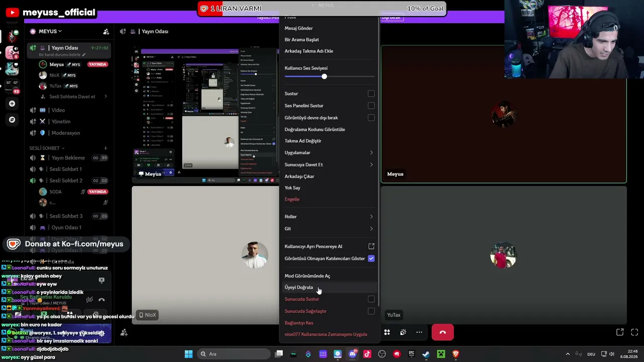644x362 pixels.
Task: Tick the Sustur checkbox
Action: pyautogui.click(x=371, y=94)
